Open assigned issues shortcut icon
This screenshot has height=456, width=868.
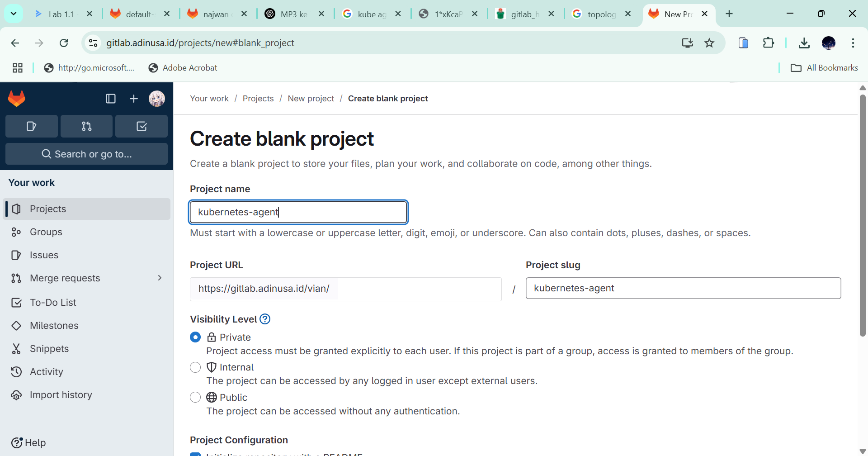[32, 126]
